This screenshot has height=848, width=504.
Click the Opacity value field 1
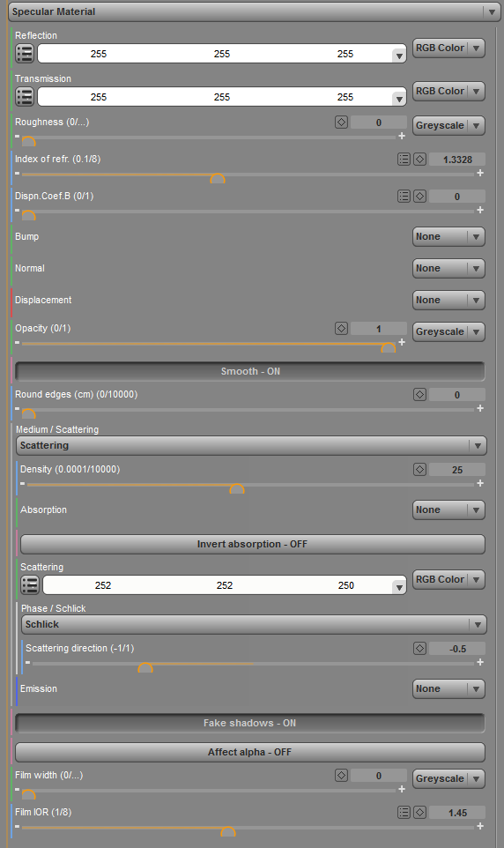point(379,329)
